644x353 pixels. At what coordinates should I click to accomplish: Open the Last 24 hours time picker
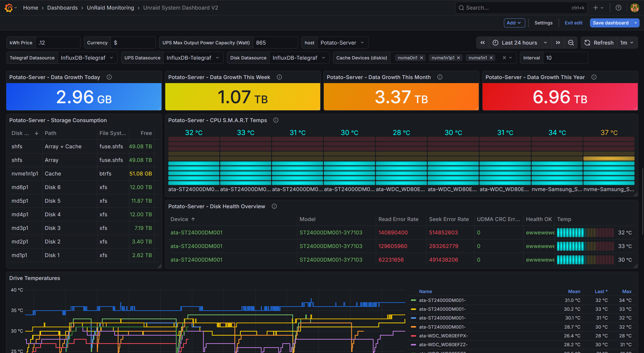tap(520, 43)
